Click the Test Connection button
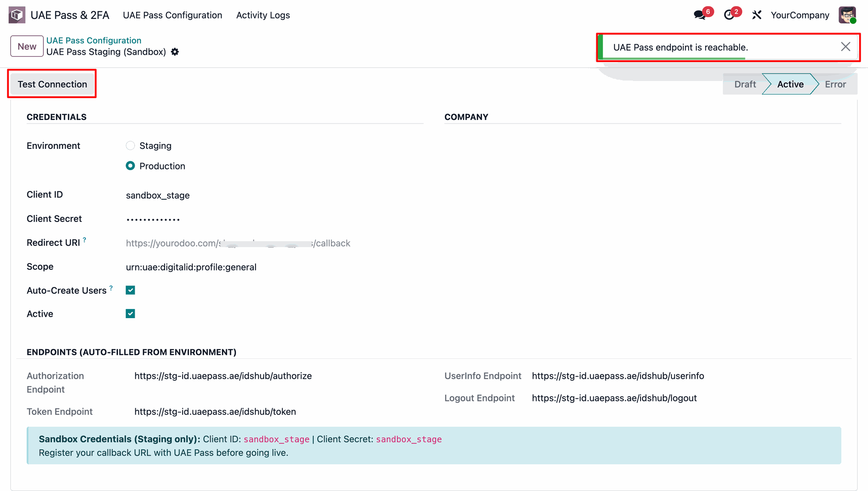 [x=52, y=84]
